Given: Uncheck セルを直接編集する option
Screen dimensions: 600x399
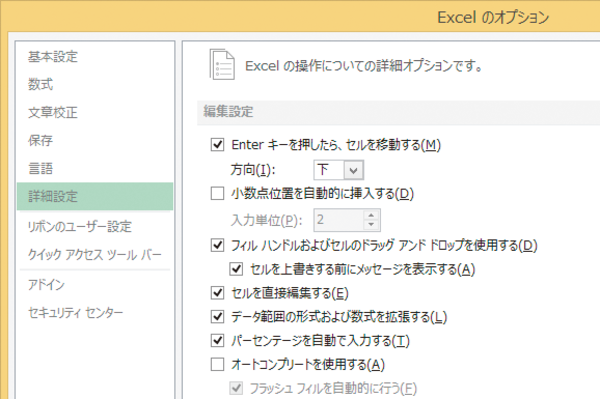Looking at the screenshot, I should [x=217, y=293].
